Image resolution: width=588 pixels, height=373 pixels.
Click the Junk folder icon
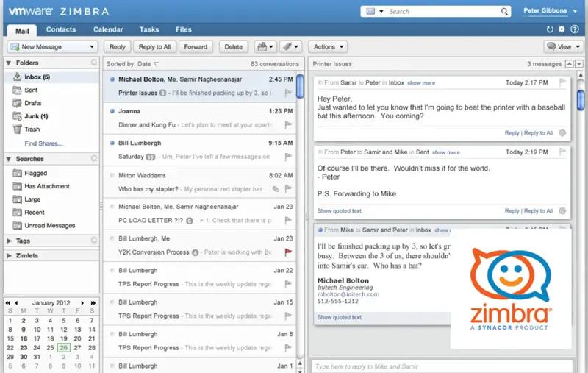(17, 116)
